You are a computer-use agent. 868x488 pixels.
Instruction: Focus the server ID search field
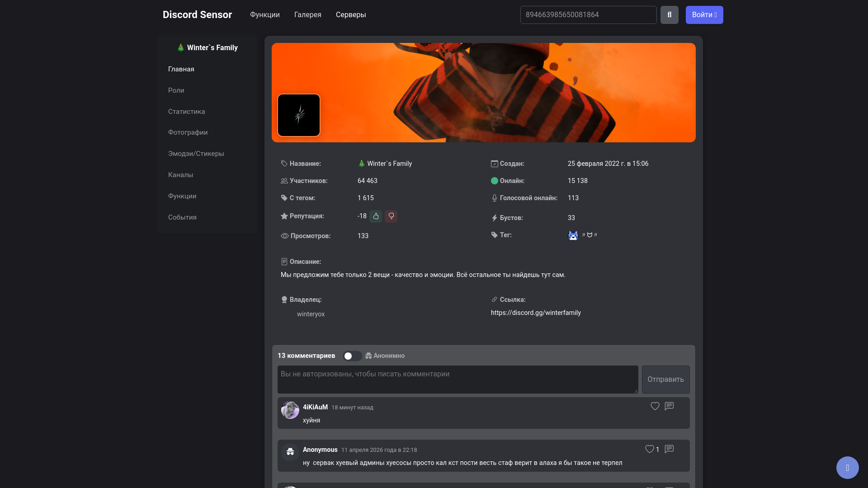588,15
